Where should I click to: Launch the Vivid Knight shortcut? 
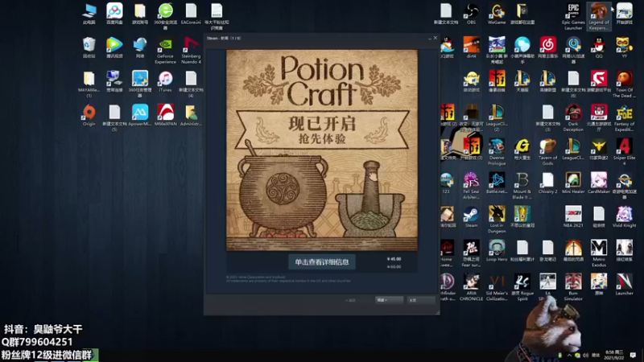624,216
